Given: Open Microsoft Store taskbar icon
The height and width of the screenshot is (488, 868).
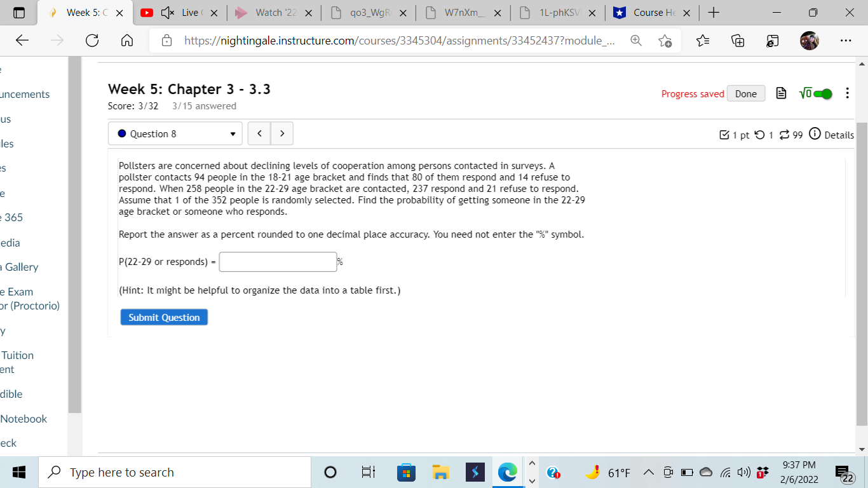Looking at the screenshot, I should click(x=406, y=472).
